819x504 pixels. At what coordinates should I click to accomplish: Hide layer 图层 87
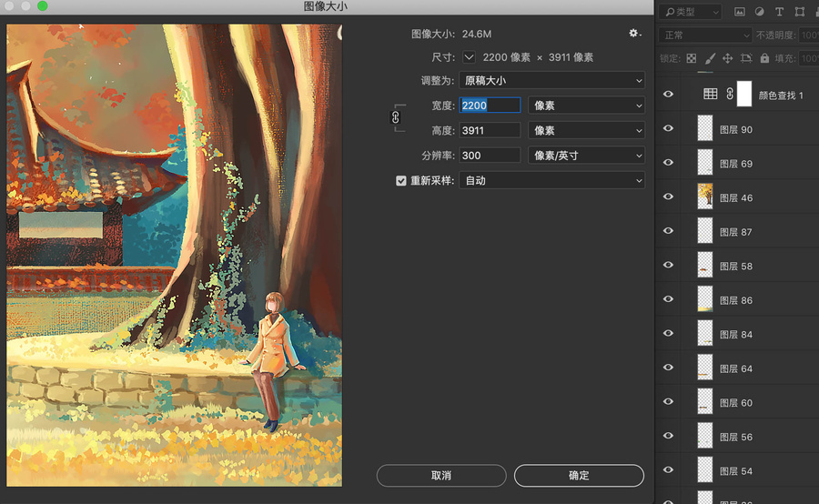pyautogui.click(x=668, y=231)
